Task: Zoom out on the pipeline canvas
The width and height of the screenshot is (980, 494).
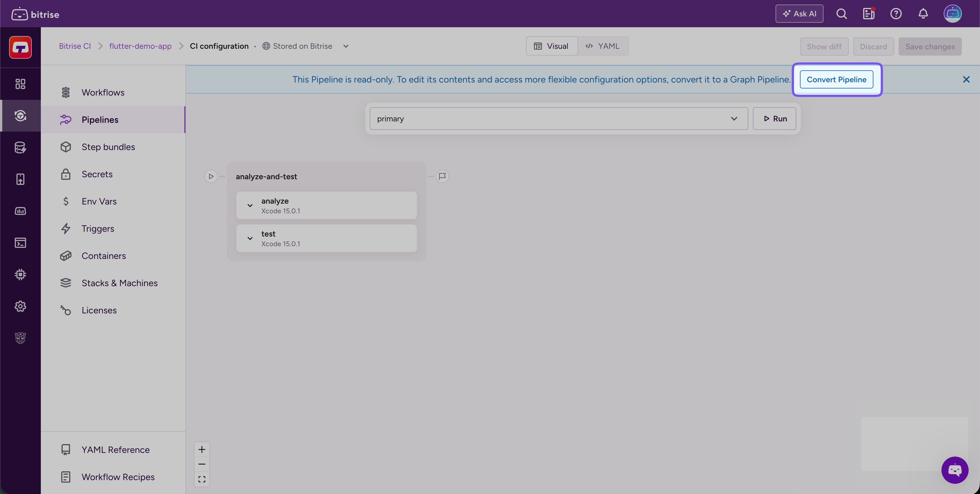Action: click(202, 464)
